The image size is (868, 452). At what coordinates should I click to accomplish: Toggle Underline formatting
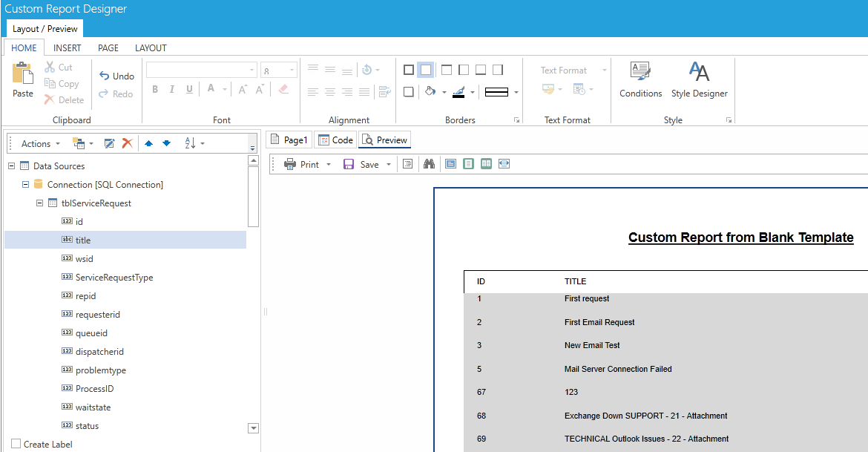tap(189, 89)
